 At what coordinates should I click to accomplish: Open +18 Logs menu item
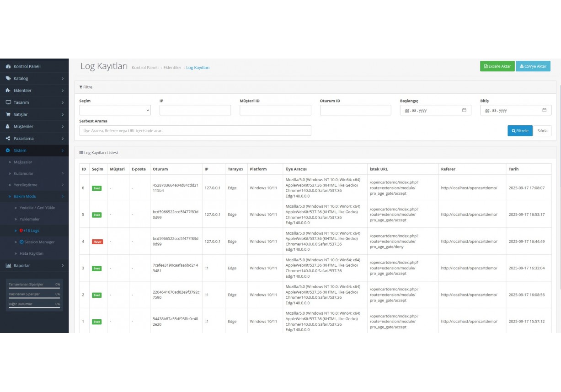coord(31,231)
